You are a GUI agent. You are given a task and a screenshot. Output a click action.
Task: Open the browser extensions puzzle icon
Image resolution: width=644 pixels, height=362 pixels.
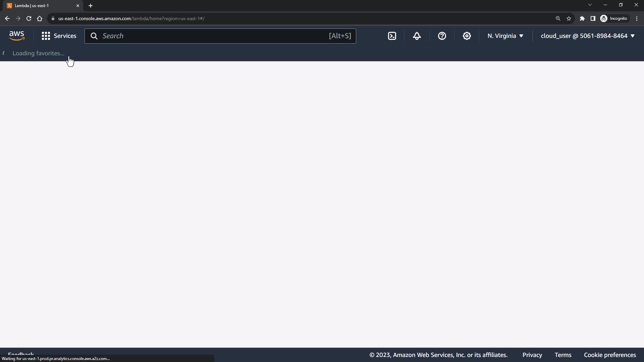582,18
